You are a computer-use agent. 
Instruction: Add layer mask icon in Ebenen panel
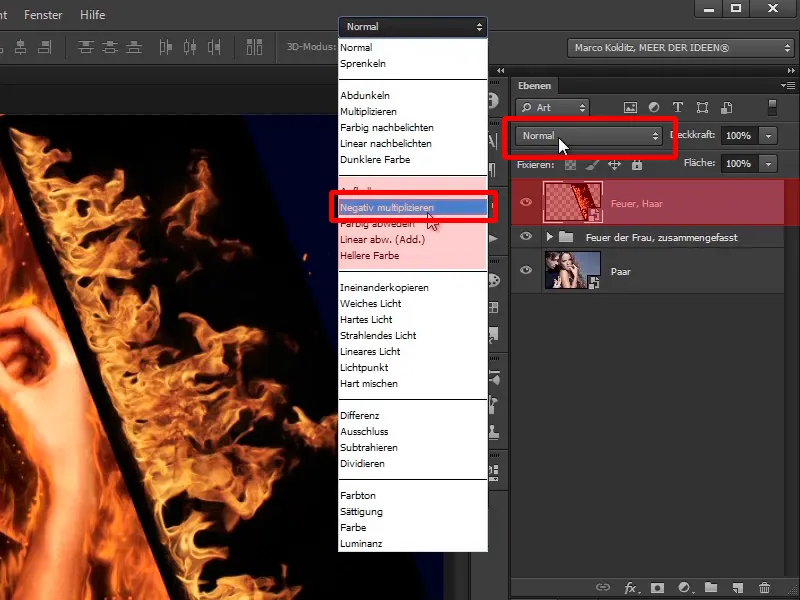(x=658, y=588)
